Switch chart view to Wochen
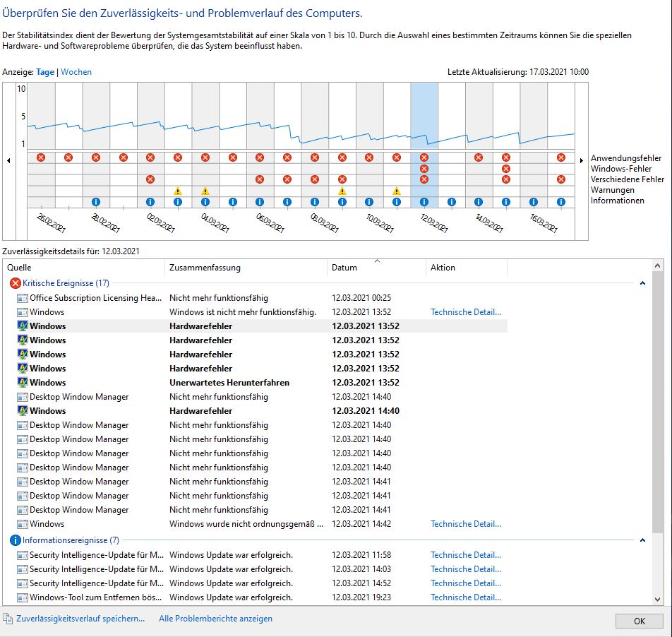The image size is (672, 637). (76, 72)
